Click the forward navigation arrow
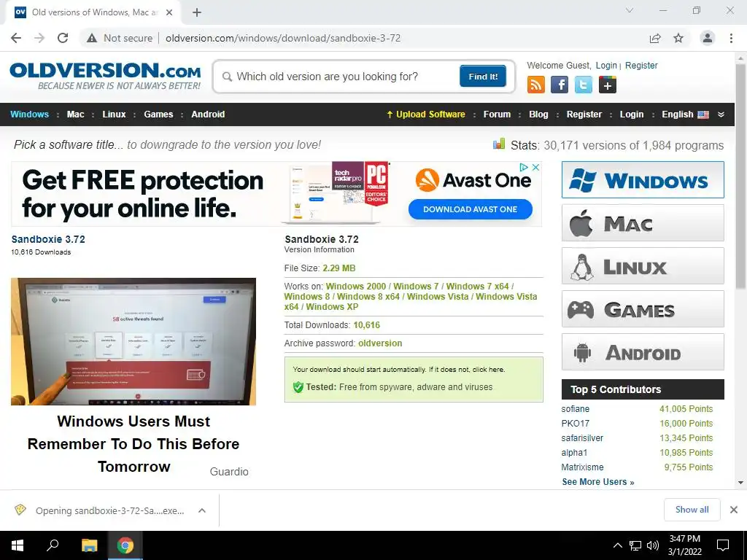This screenshot has width=747, height=560. (39, 38)
